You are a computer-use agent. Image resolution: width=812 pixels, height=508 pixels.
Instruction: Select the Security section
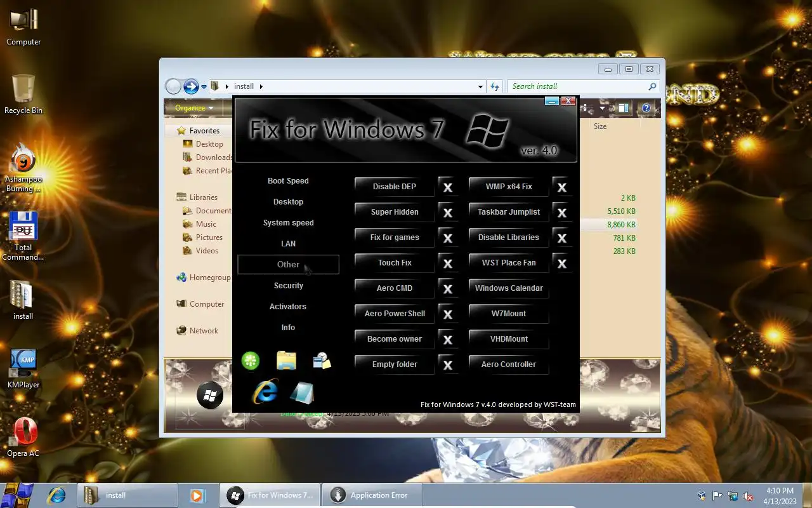288,286
